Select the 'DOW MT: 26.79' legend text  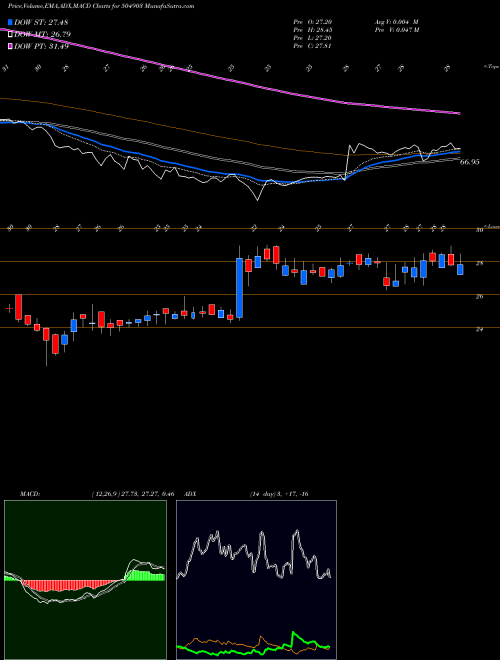coord(42,35)
